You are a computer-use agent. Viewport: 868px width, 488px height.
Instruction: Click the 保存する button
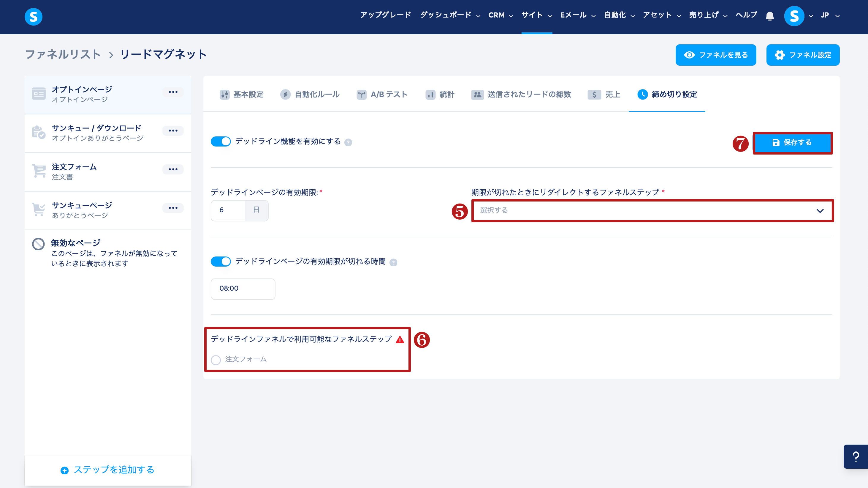click(x=792, y=143)
